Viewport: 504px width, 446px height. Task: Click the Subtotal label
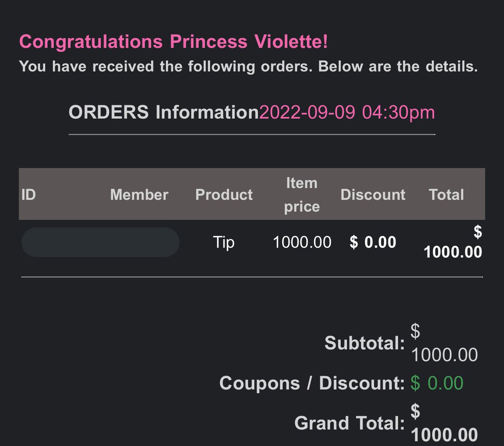tap(365, 343)
